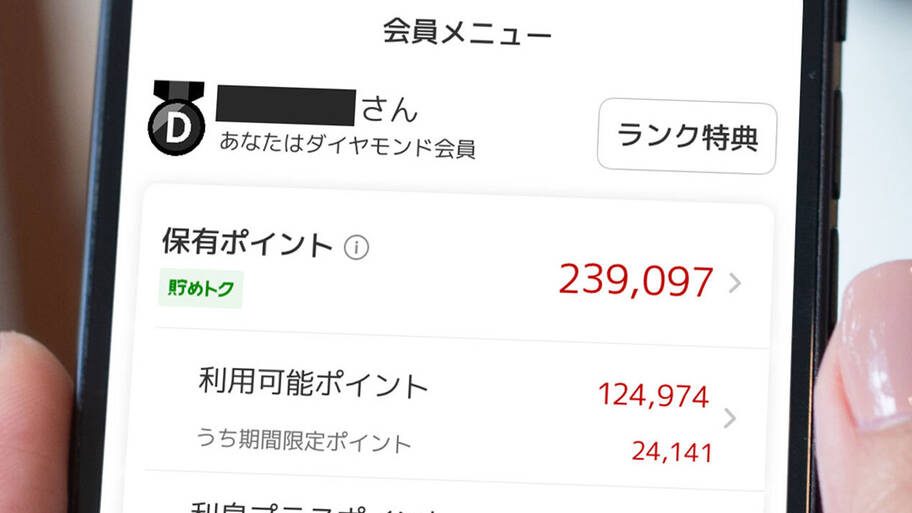The height and width of the screenshot is (513, 912).
Task: Expand the chevron next to 239,097
Action: pos(735,283)
